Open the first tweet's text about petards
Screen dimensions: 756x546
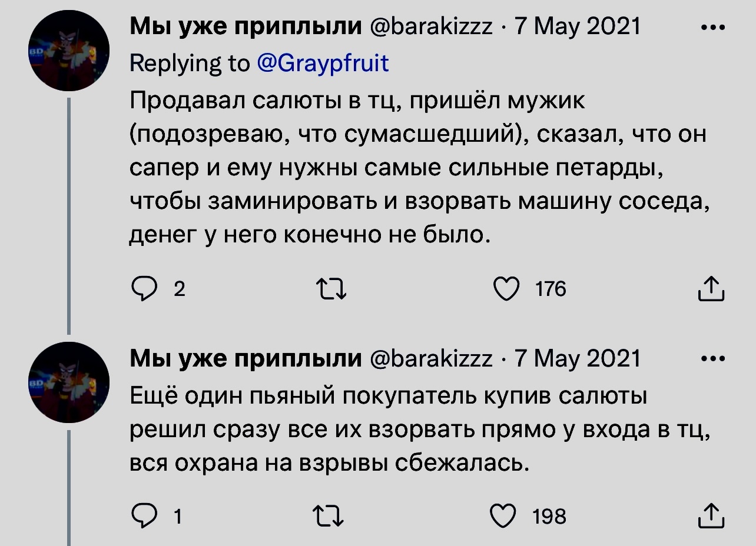point(412,169)
